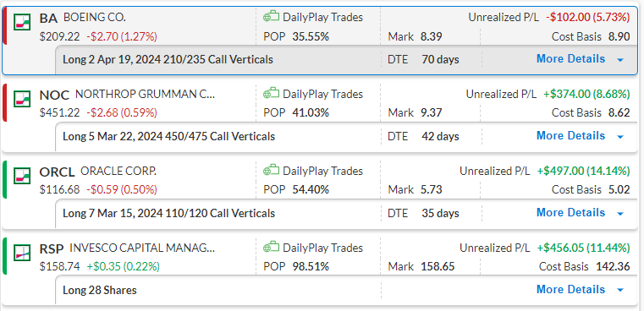
Task: Click the NOC chart icon
Action: tap(22, 99)
